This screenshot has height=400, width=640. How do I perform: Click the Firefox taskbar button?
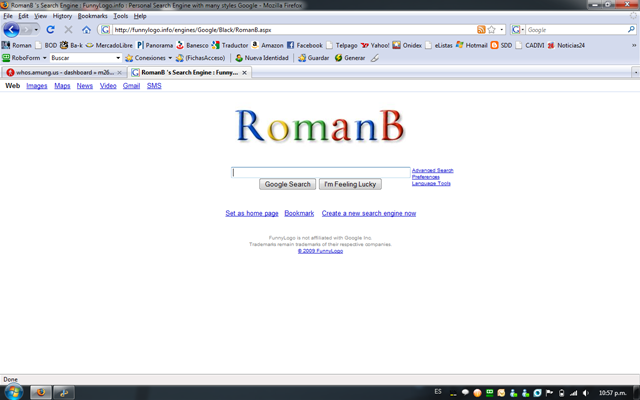[41, 392]
